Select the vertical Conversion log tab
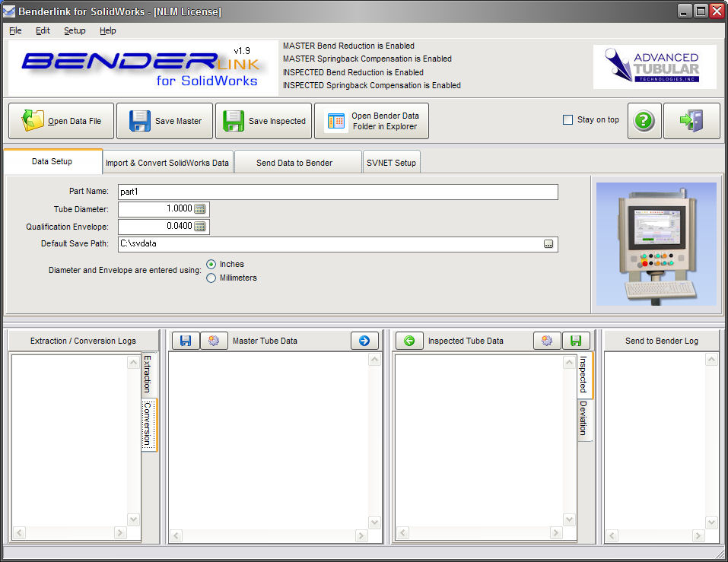 [x=148, y=424]
